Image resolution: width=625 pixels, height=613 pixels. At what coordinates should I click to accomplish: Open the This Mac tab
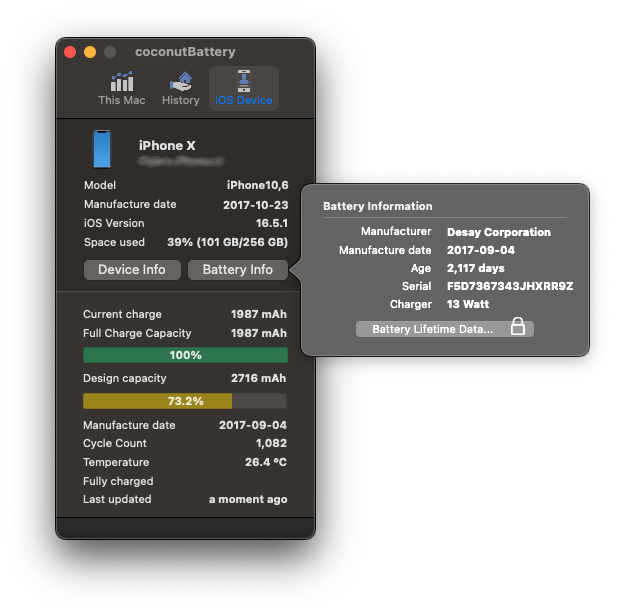pyautogui.click(x=122, y=88)
